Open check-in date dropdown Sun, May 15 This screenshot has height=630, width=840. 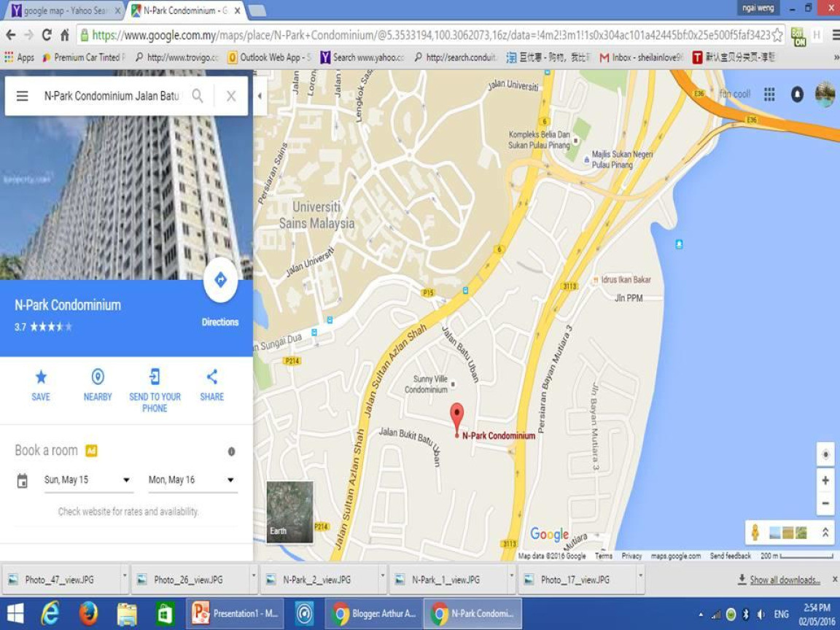(x=87, y=480)
